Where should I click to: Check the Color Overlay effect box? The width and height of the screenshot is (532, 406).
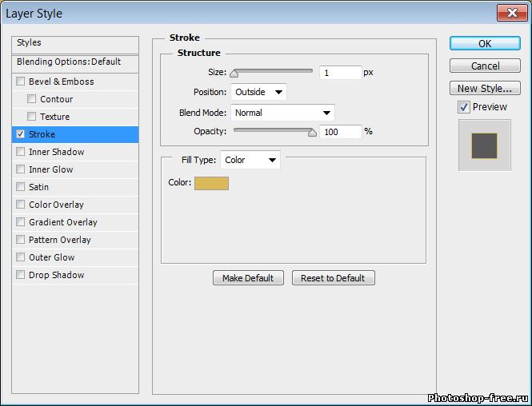tap(21, 205)
